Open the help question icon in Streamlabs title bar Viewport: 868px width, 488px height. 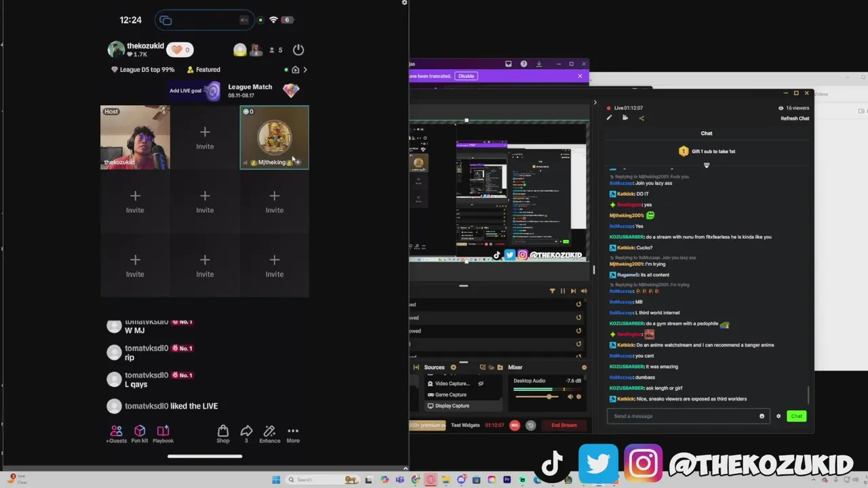click(x=524, y=64)
